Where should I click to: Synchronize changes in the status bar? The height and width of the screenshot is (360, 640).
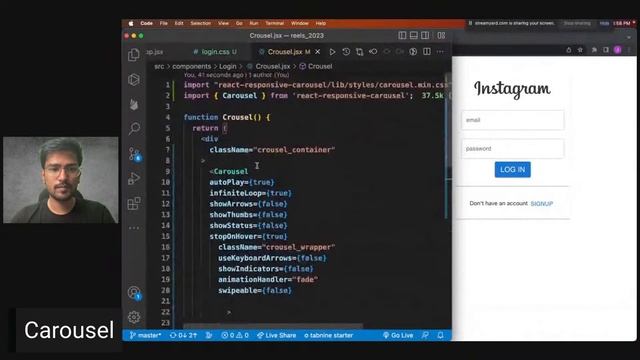(183, 336)
